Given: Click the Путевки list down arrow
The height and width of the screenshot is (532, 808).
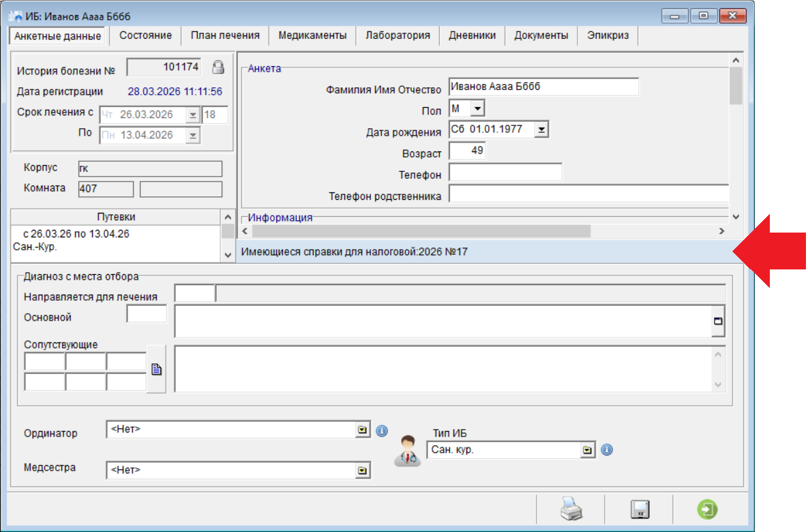Looking at the screenshot, I should [x=228, y=255].
